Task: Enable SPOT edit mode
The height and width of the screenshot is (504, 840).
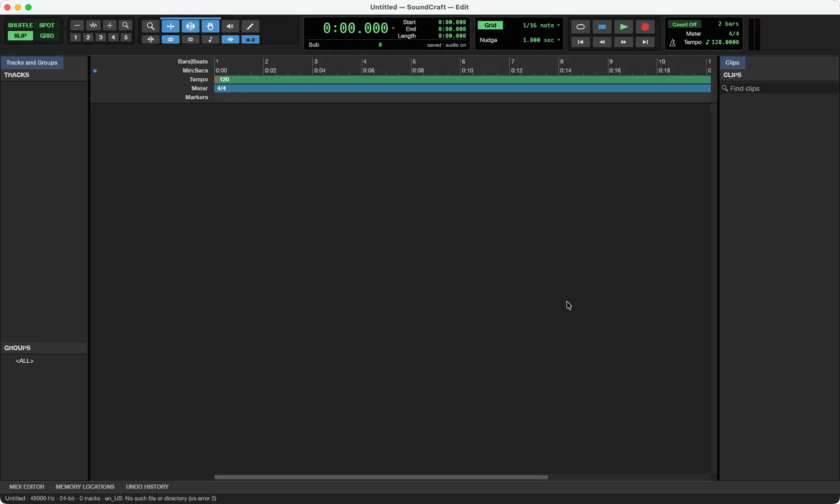Action: [x=47, y=25]
